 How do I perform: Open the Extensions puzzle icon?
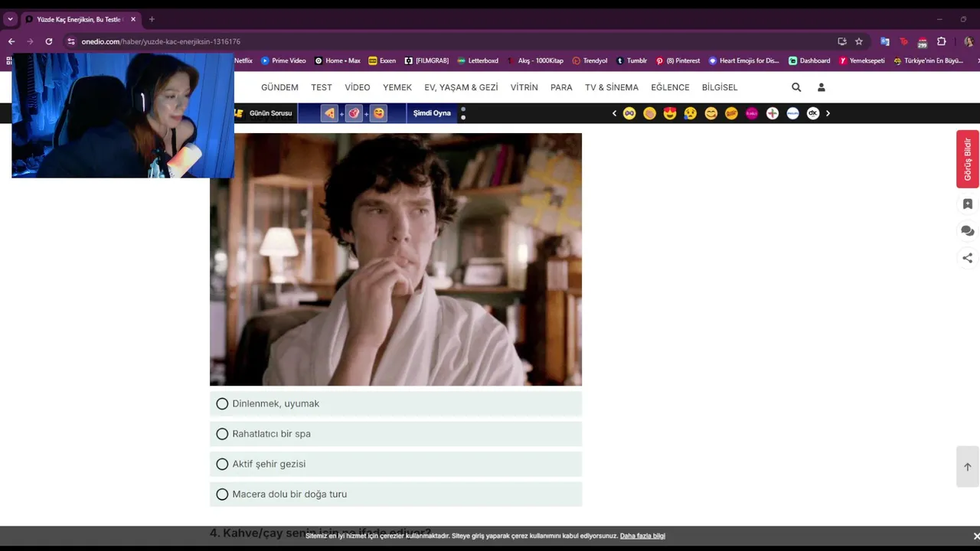pyautogui.click(x=942, y=41)
